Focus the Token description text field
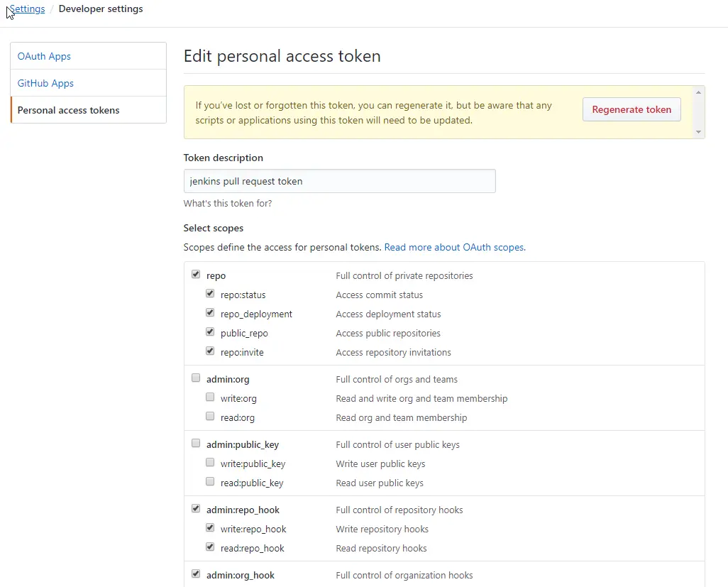The height and width of the screenshot is (587, 728). point(339,181)
